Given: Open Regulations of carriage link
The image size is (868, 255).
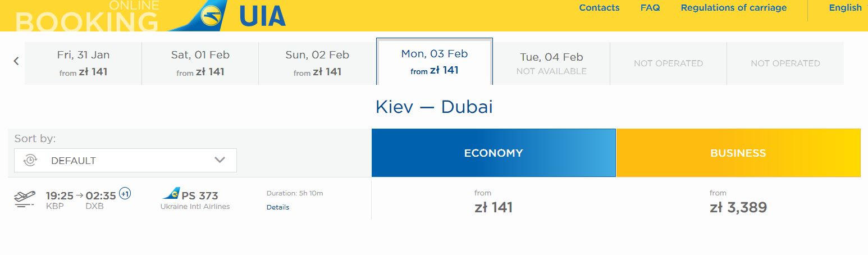Looking at the screenshot, I should [x=733, y=8].
